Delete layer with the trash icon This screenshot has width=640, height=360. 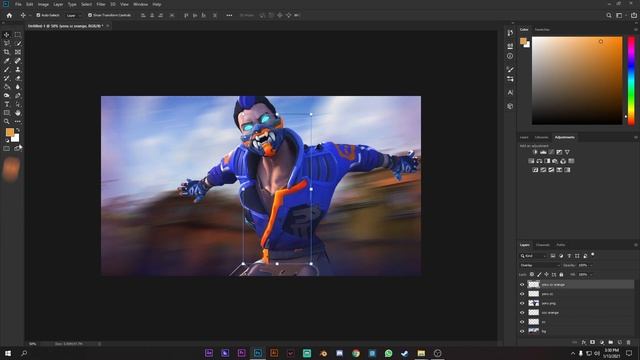click(629, 342)
